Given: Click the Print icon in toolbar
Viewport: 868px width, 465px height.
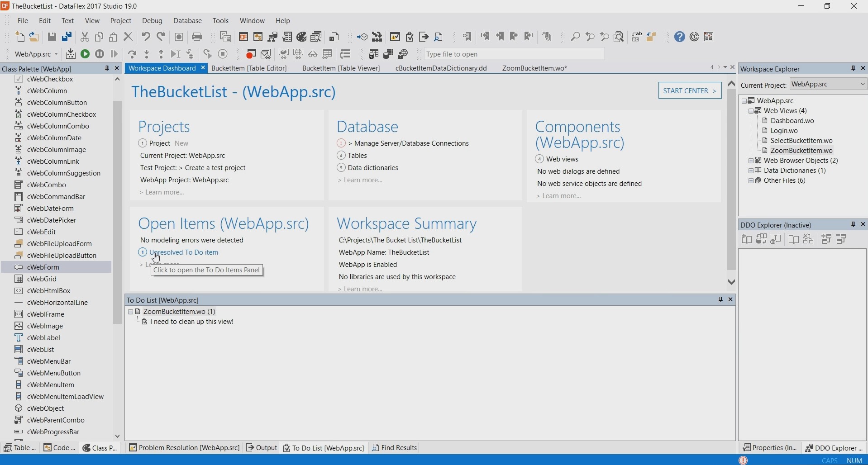Looking at the screenshot, I should 197,37.
